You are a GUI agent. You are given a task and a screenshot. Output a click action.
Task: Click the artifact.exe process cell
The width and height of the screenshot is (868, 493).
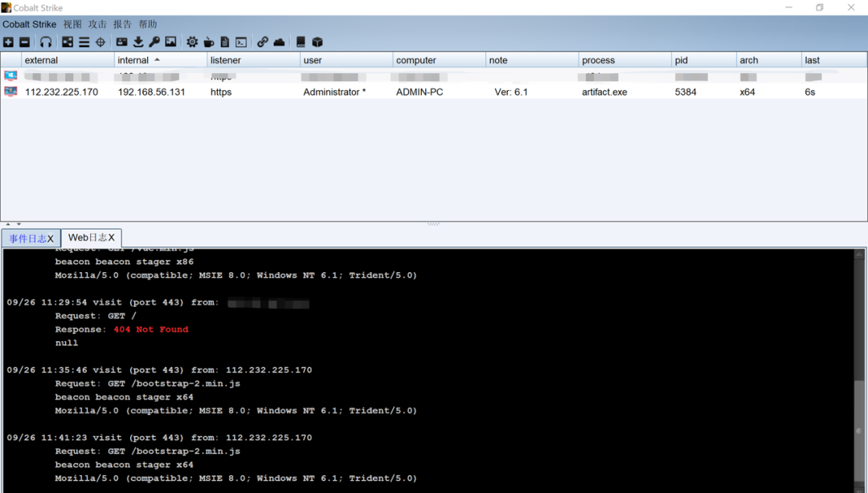[604, 92]
